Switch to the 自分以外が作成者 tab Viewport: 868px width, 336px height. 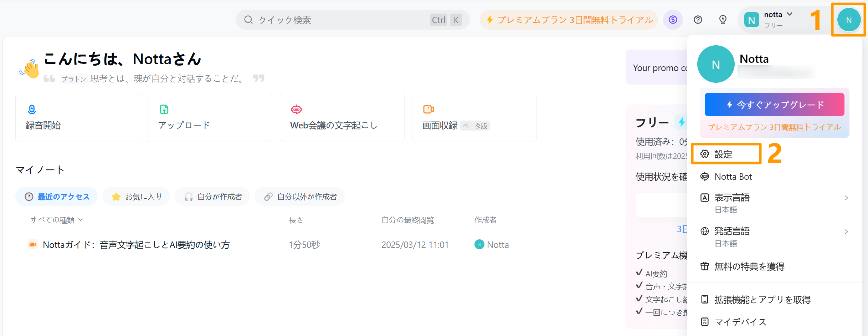pyautogui.click(x=300, y=197)
